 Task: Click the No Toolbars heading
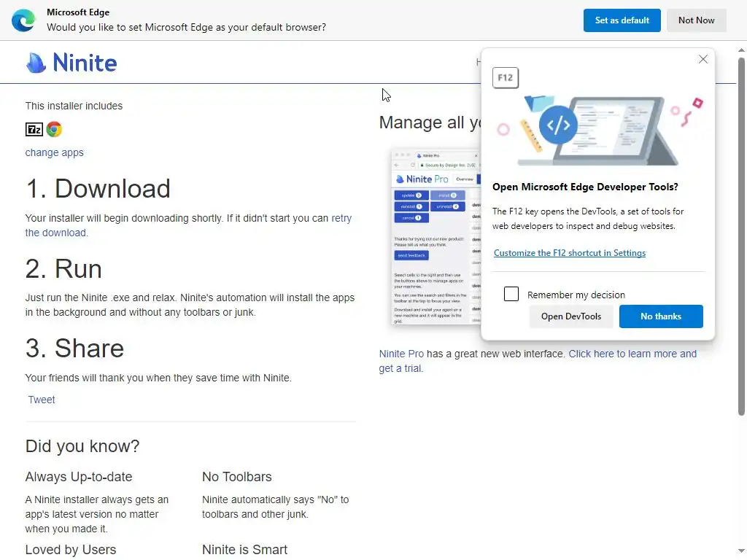coord(237,477)
